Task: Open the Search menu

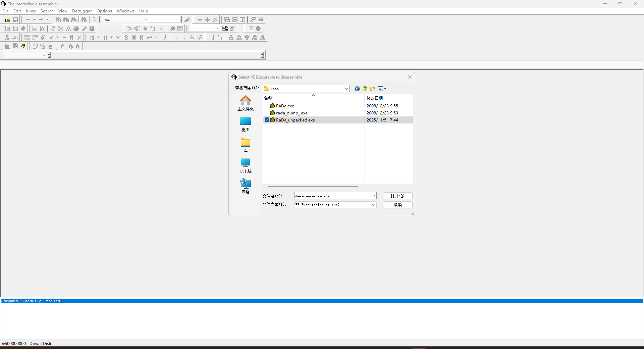Action: [47, 11]
